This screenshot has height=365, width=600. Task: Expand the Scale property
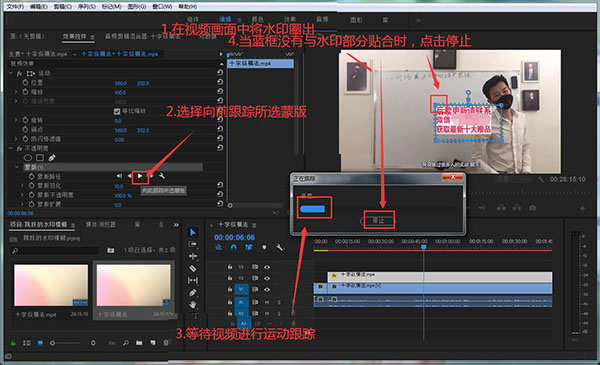click(16, 92)
